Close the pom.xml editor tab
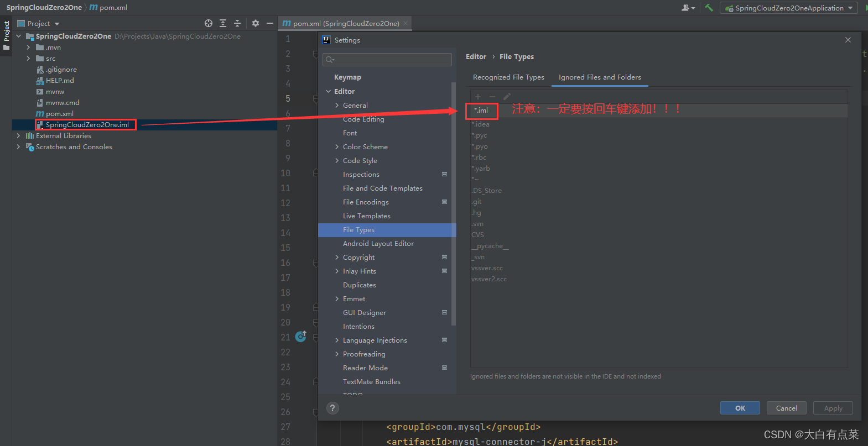Screen dimensions: 868x446 [x=406, y=23]
